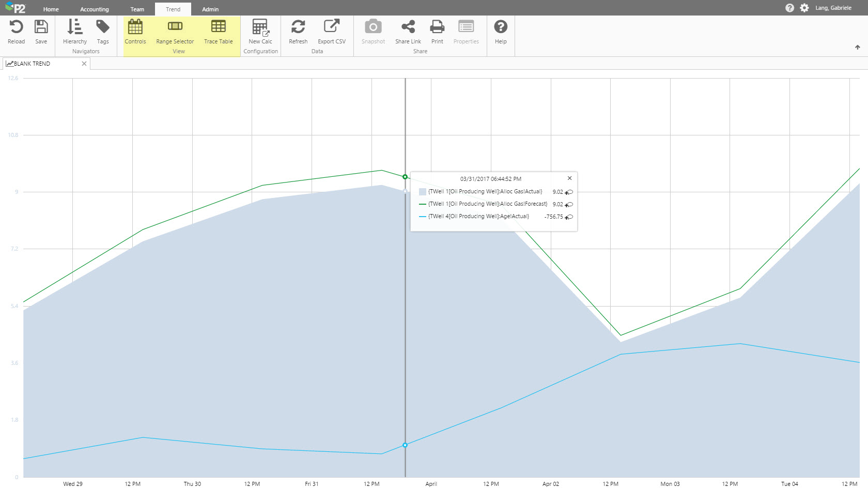This screenshot has height=488, width=868.
Task: Toggle the Range Selector view
Action: click(x=175, y=27)
